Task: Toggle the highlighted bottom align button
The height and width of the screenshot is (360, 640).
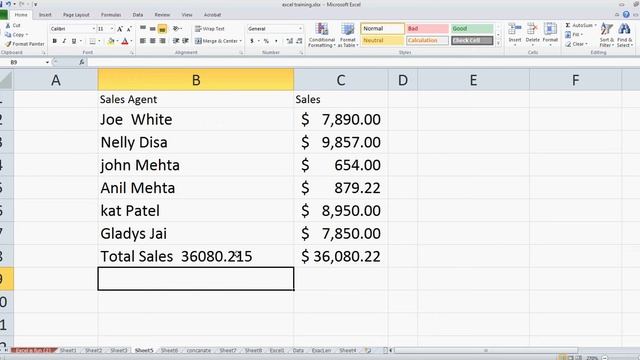Action: point(162,29)
